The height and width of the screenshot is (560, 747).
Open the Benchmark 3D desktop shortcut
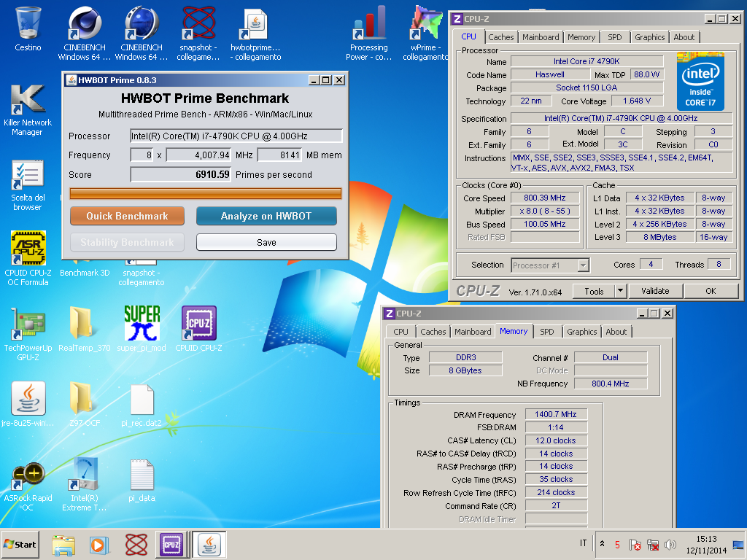pos(85,270)
